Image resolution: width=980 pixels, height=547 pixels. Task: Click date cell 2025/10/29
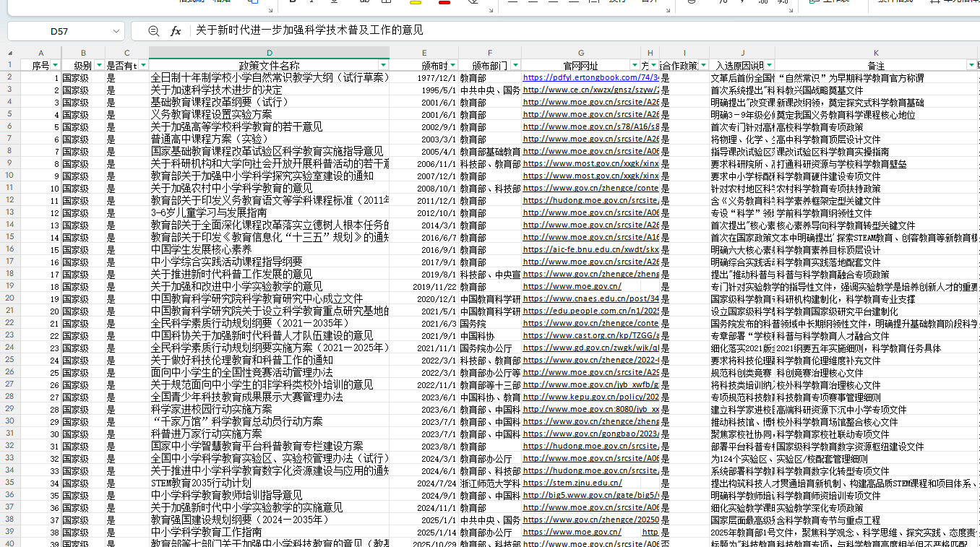pyautogui.click(x=424, y=543)
